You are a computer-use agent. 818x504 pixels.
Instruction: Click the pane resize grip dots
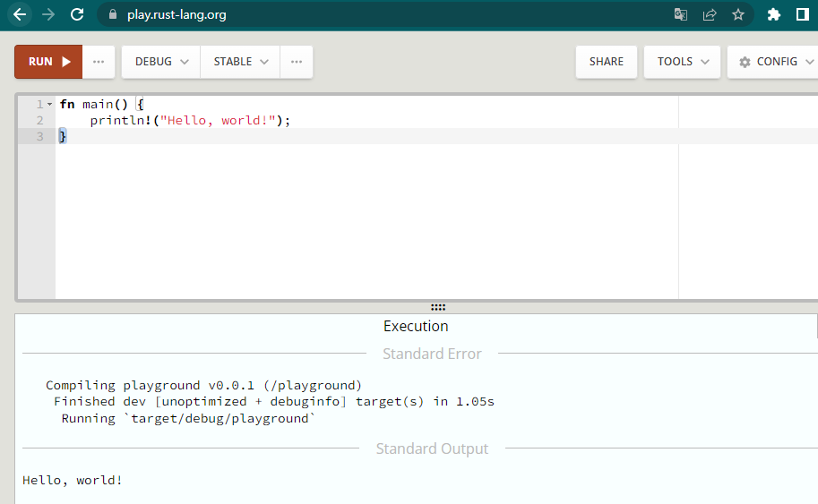click(438, 307)
